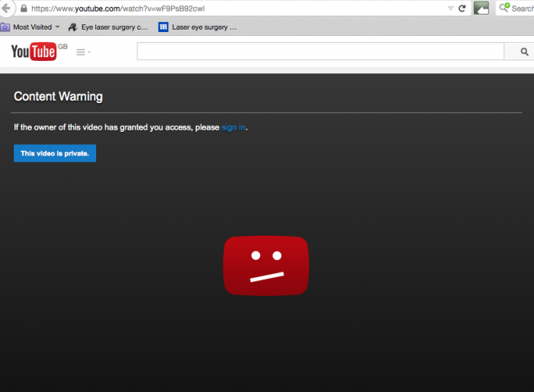Click the green toolbar extension icon
534x392 pixels.
coord(481,8)
